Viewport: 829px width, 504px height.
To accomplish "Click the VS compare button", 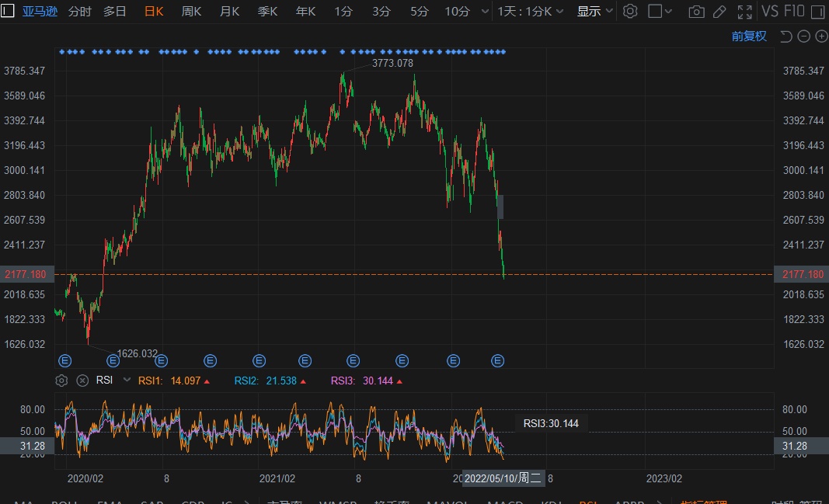I will (x=769, y=12).
